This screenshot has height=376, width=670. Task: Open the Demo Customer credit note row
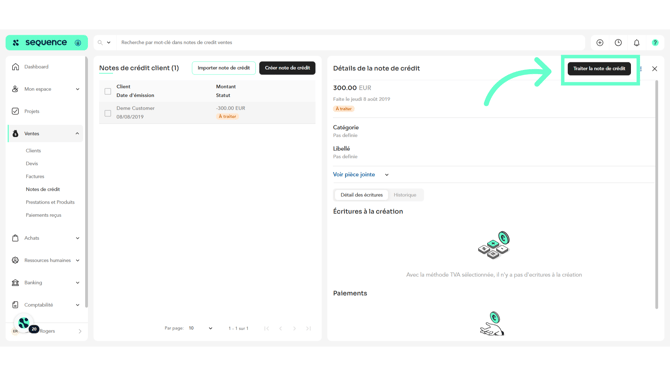[207, 113]
